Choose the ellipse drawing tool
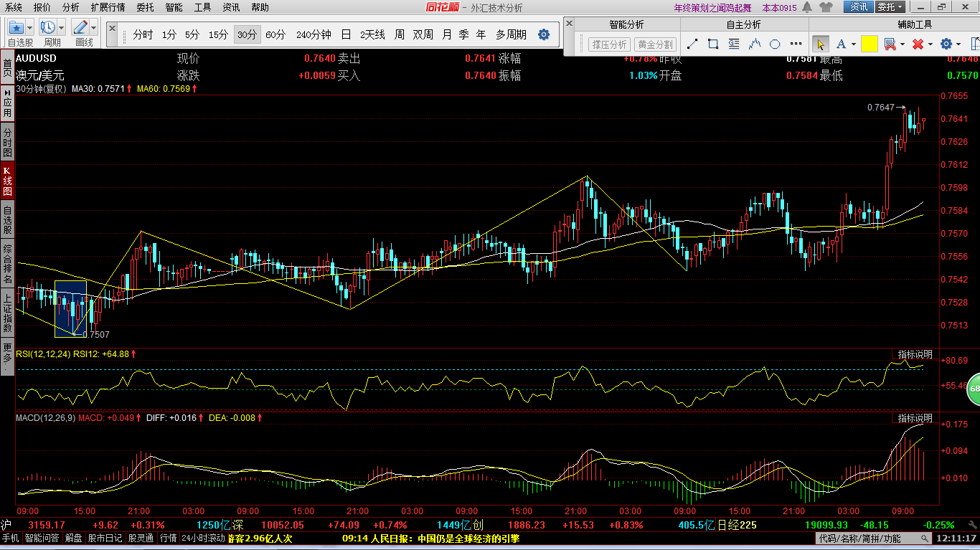This screenshot has height=550, width=980. coord(775,44)
